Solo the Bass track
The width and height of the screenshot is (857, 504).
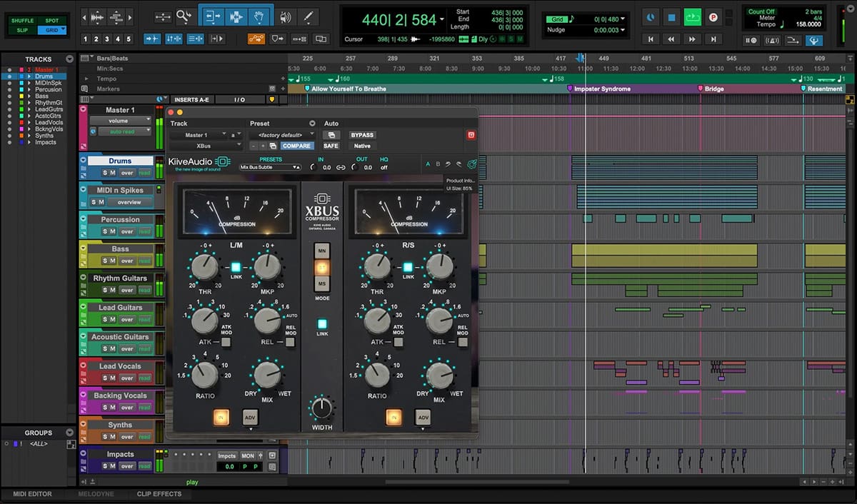pos(105,261)
